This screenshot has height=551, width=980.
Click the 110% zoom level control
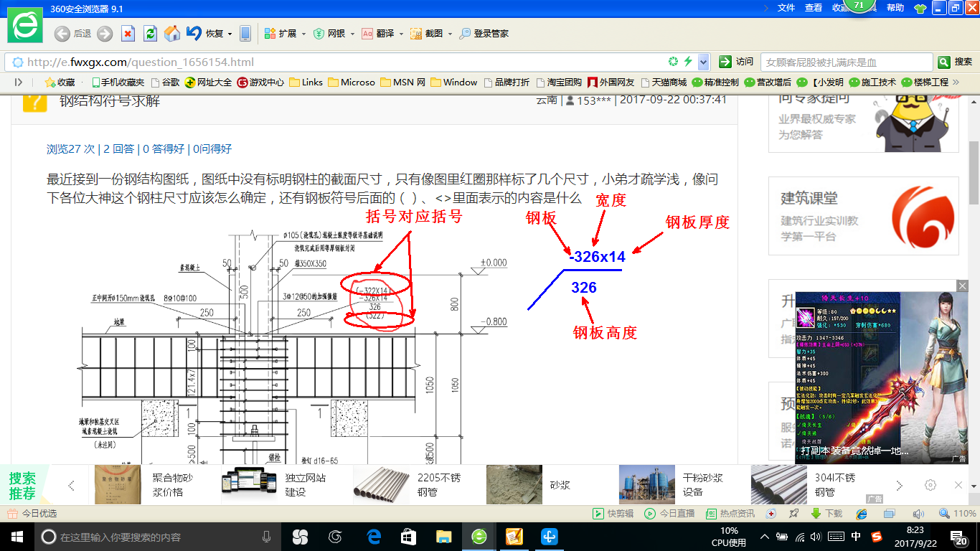(x=958, y=514)
